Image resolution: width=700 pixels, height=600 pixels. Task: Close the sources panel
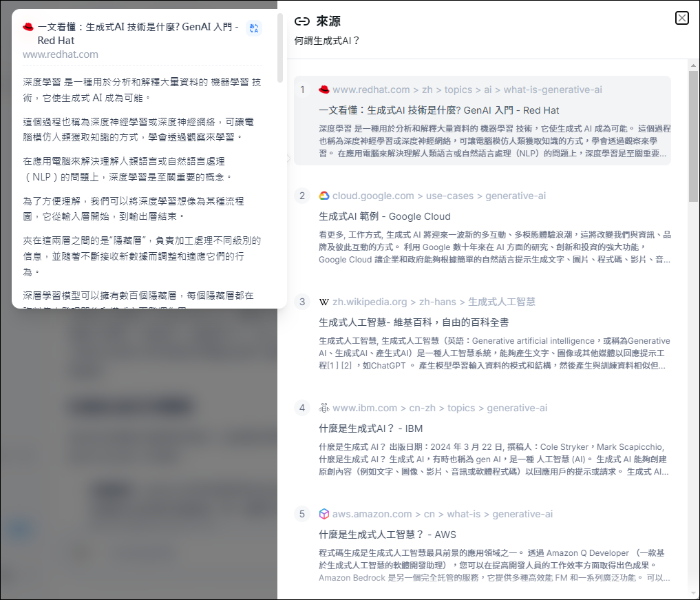pyautogui.click(x=681, y=18)
